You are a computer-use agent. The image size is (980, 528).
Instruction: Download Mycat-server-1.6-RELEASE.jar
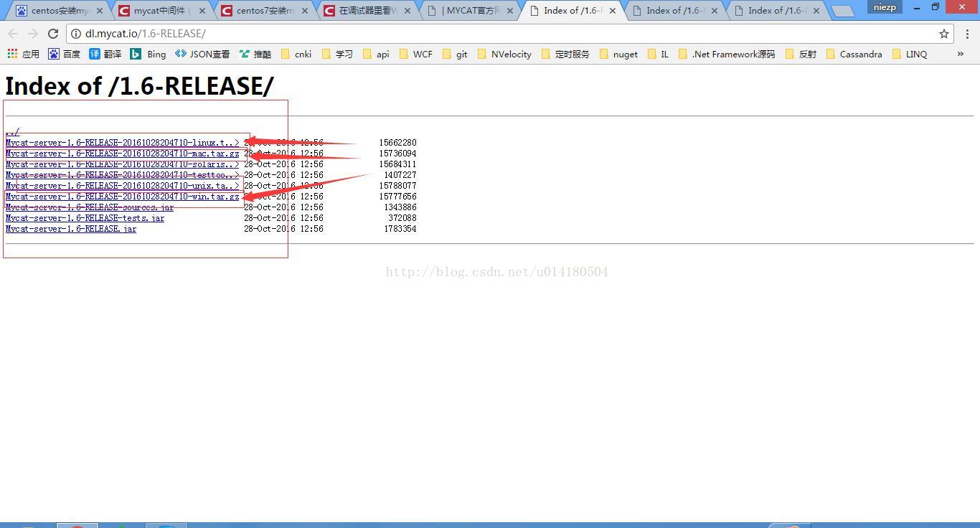[71, 228]
